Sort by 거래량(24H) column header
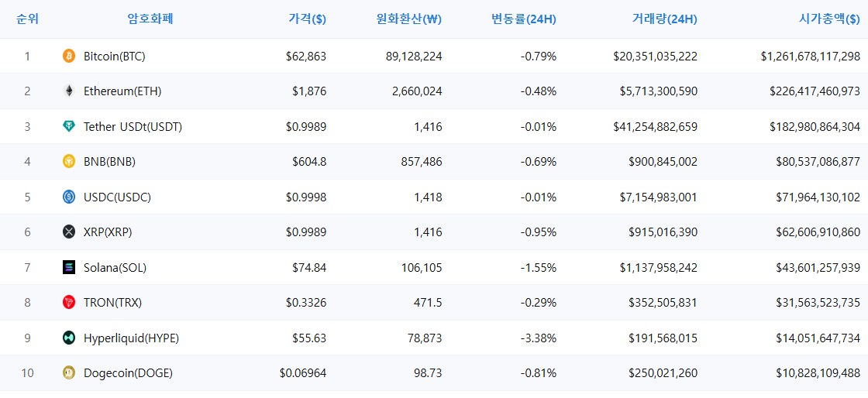 pyautogui.click(x=664, y=19)
